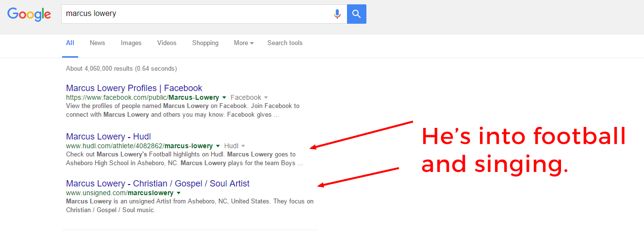
Task: Click the blue magnifier search button
Action: (x=357, y=14)
